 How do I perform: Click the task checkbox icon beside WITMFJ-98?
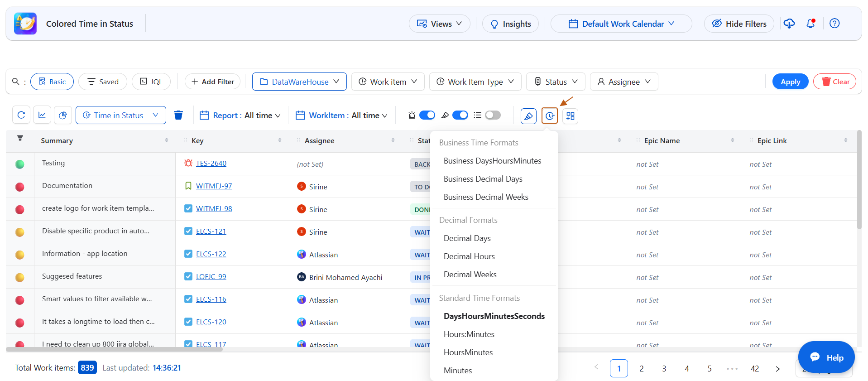188,208
